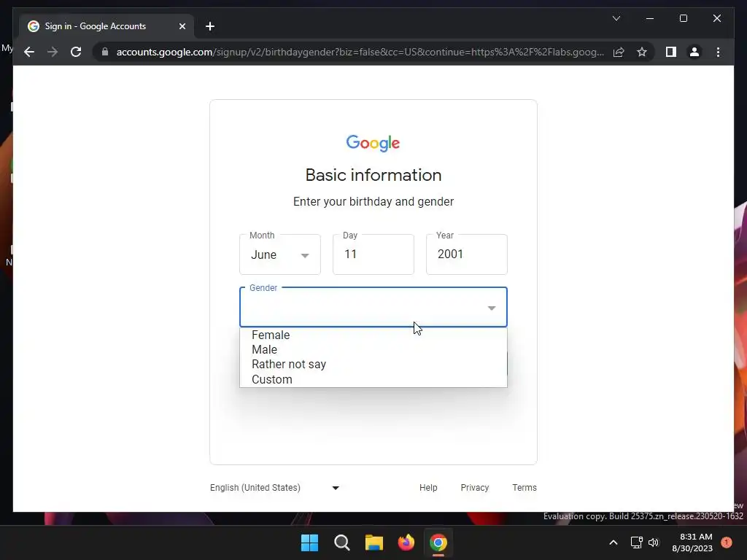Screen dimensions: 747x560
Task: Open the Privacy link
Action: 474,488
